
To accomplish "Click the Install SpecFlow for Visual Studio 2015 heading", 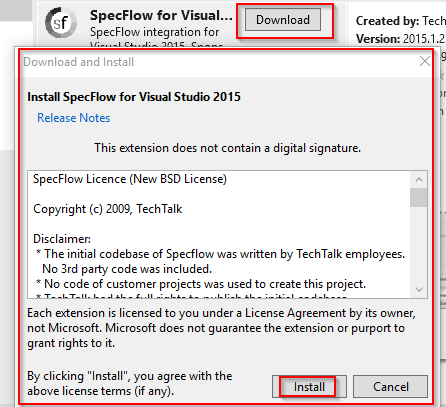I will click(x=134, y=97).
